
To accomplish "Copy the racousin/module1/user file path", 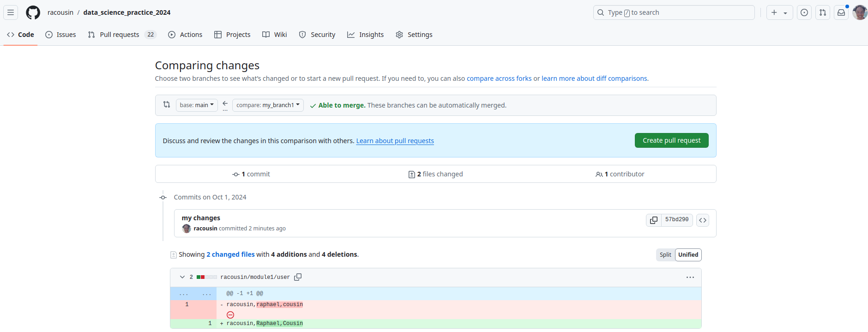I will click(x=298, y=277).
